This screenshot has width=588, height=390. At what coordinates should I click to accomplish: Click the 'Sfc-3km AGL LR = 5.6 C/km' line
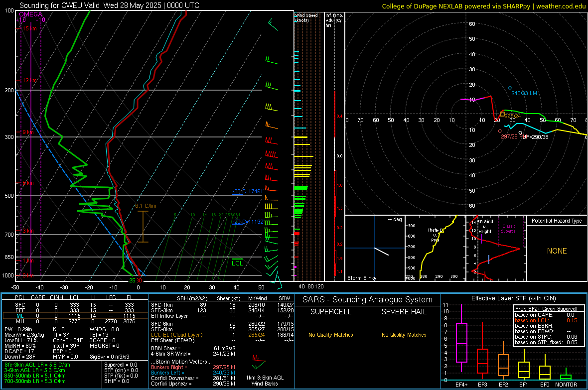click(37, 365)
